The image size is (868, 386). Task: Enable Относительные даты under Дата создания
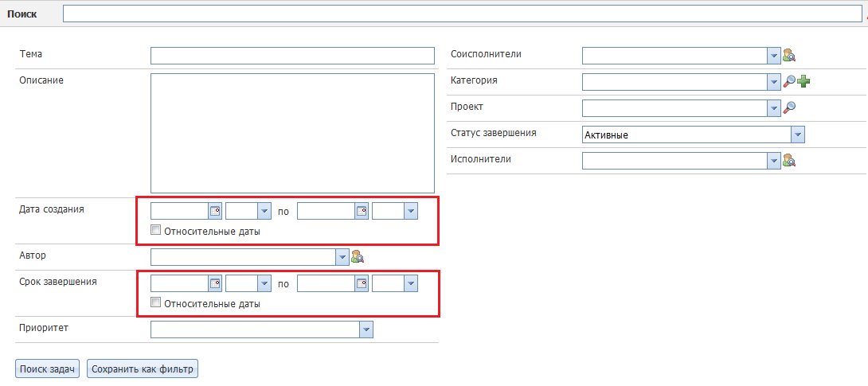156,231
